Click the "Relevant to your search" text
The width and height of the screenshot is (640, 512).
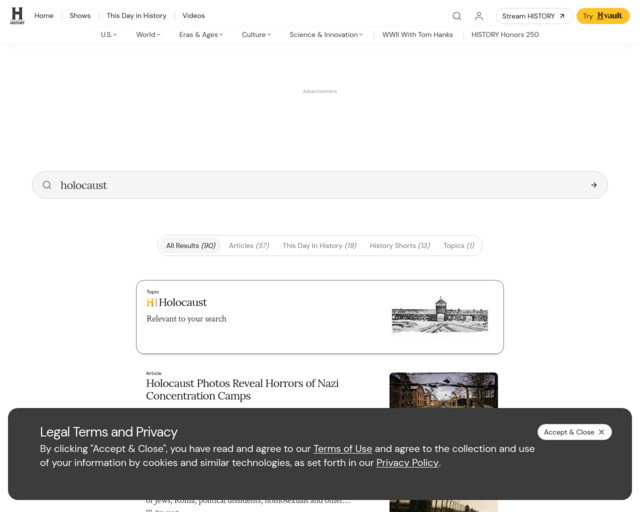click(x=186, y=319)
